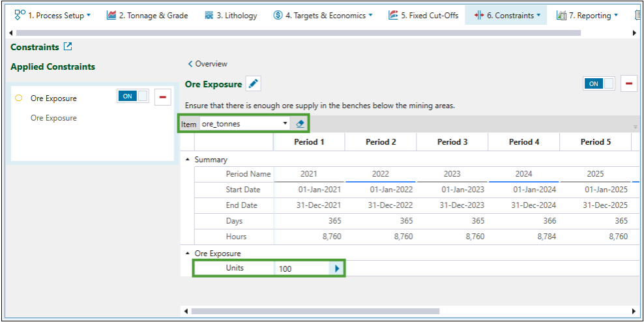Expand the Reporting tab dropdown arrow

[616, 16]
